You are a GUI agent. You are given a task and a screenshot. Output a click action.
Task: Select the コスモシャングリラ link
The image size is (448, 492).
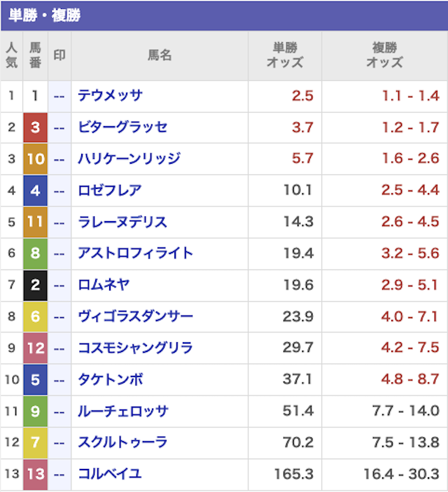coord(135,348)
